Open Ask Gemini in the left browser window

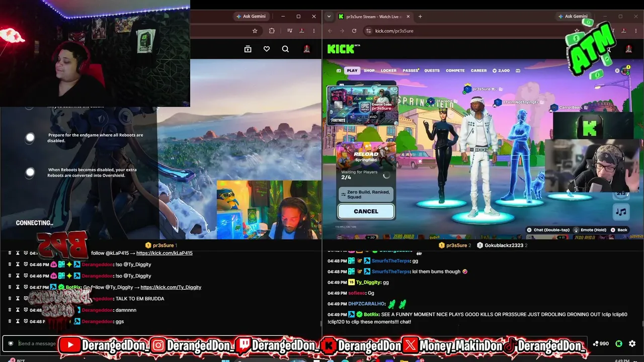pyautogui.click(x=251, y=16)
